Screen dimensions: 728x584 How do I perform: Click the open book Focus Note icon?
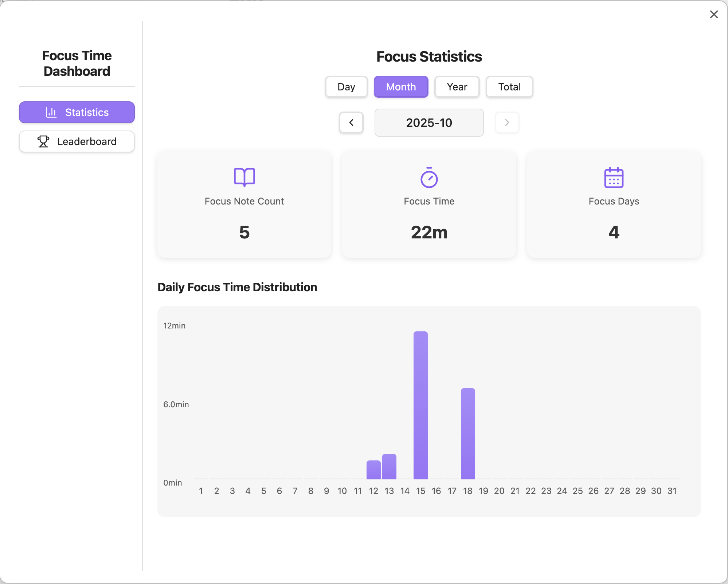point(244,177)
